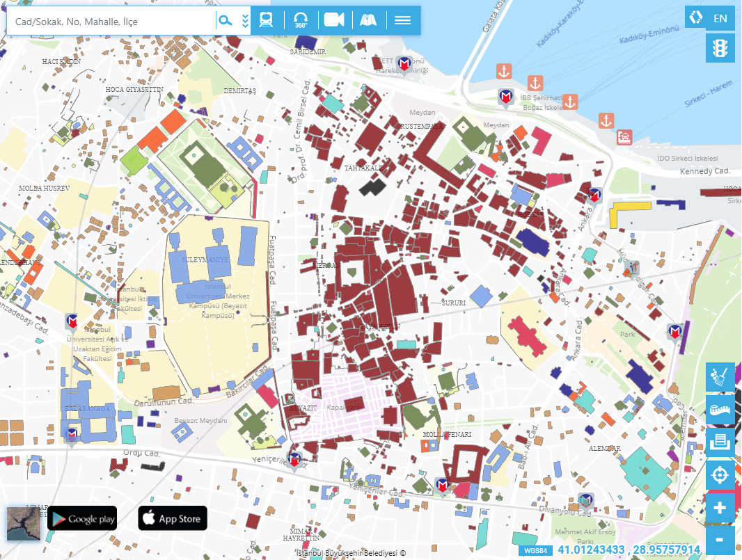Click the Mehmet Akif Ersoy Parkı label
This screenshot has height=560, width=742.
[x=585, y=536]
